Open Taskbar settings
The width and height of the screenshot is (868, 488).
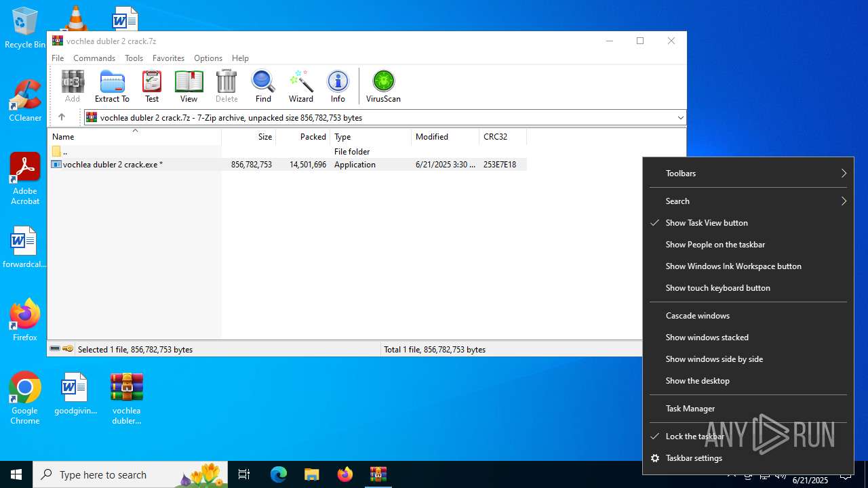(748, 457)
